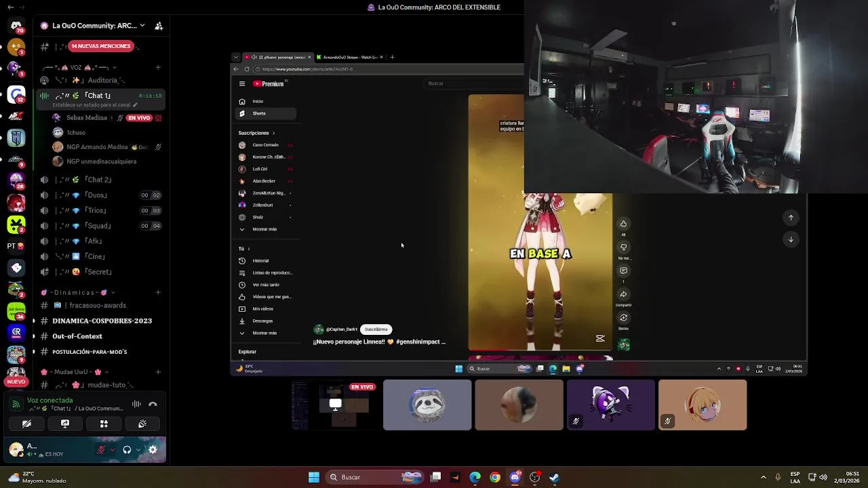Select the sloth avatar participant tile

(x=427, y=405)
